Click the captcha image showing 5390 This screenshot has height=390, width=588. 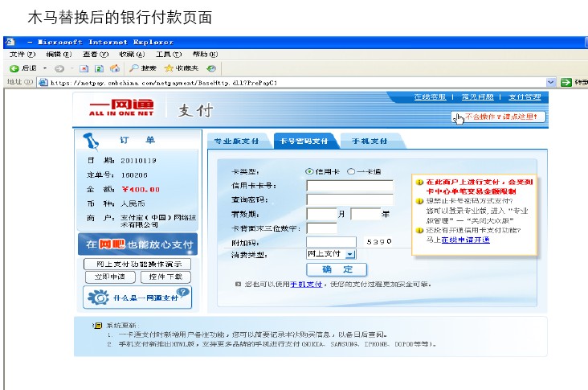coord(379,242)
